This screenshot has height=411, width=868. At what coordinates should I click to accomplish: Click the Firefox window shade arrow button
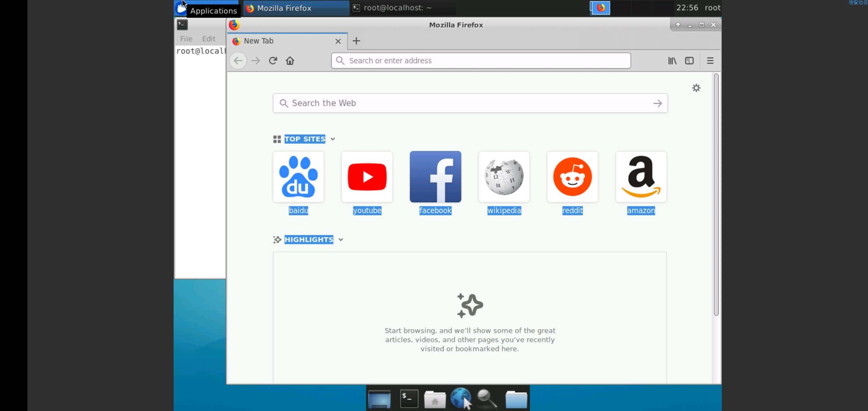point(678,25)
